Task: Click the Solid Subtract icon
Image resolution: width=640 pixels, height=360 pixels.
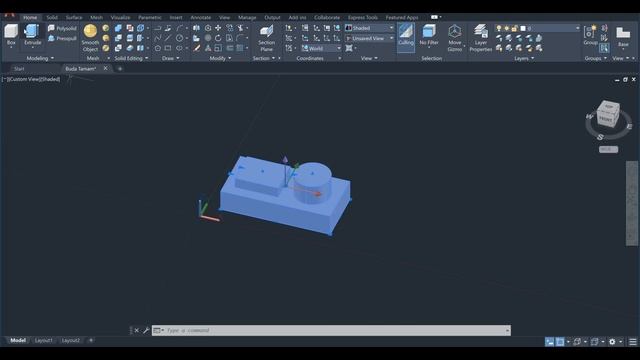Action: [118, 38]
